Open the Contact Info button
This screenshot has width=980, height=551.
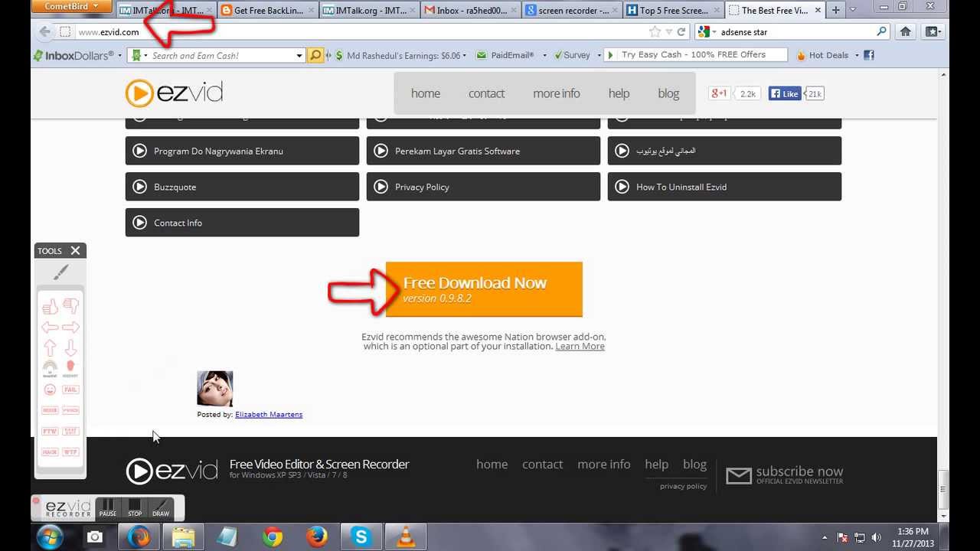[x=242, y=223]
